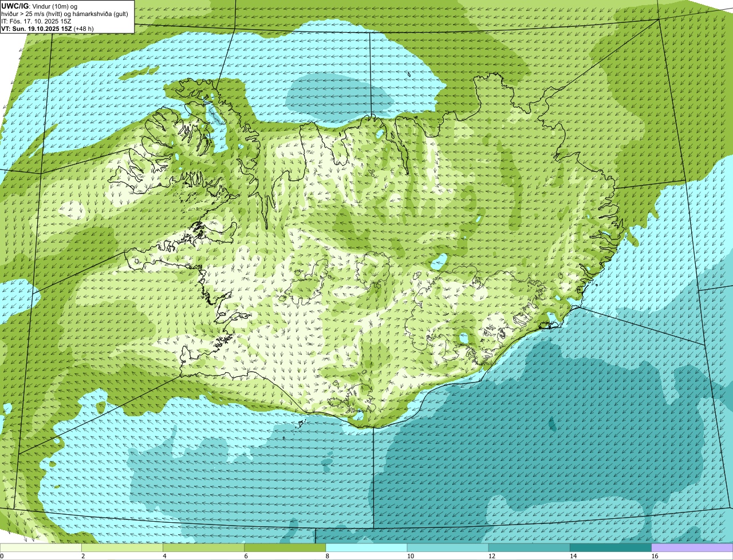Click the legend scale label '12'

click(x=491, y=556)
